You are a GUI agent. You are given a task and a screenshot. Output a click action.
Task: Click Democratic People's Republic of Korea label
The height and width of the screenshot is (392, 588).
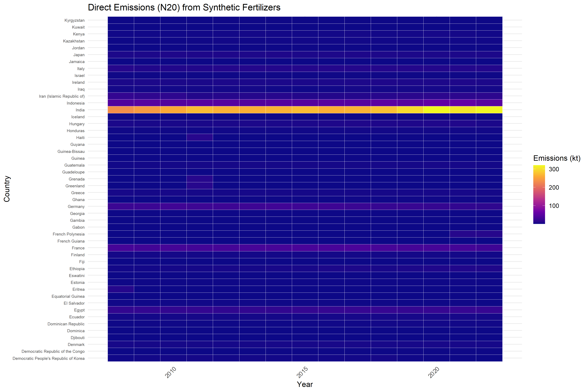[49, 359]
